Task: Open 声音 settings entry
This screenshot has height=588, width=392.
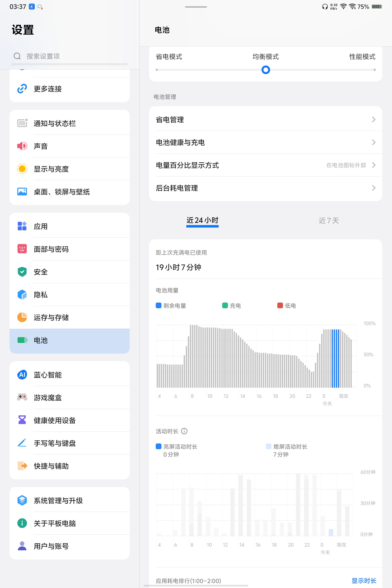Action: (x=70, y=146)
